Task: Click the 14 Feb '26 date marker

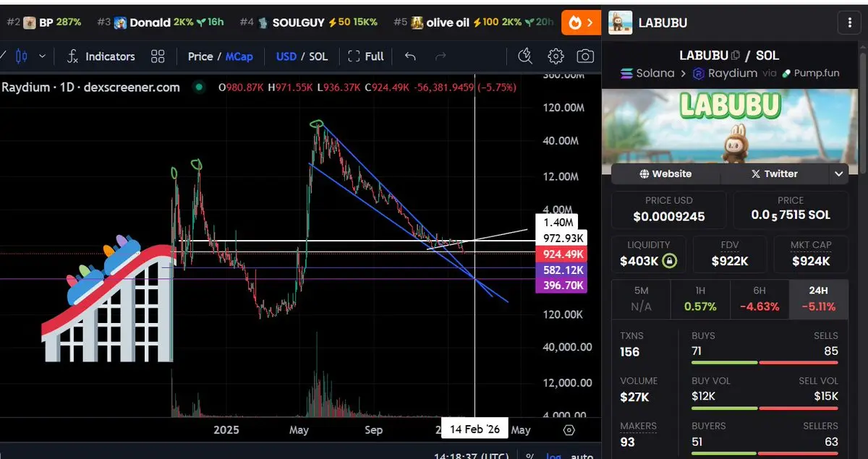Action: pyautogui.click(x=475, y=429)
